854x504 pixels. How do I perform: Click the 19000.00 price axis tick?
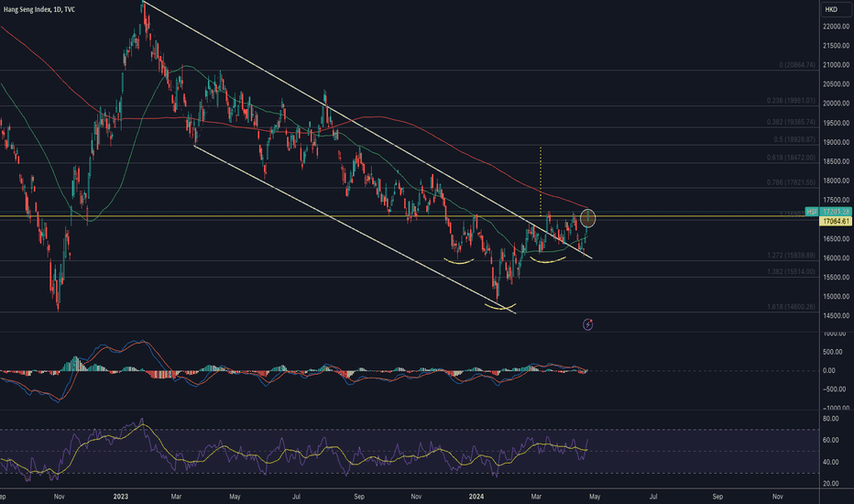click(x=836, y=142)
